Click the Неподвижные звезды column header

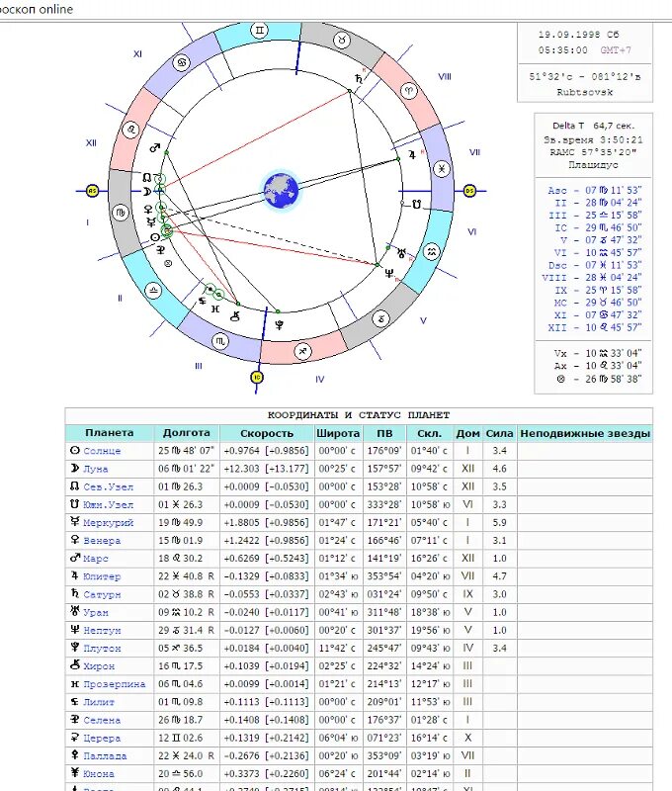[585, 433]
